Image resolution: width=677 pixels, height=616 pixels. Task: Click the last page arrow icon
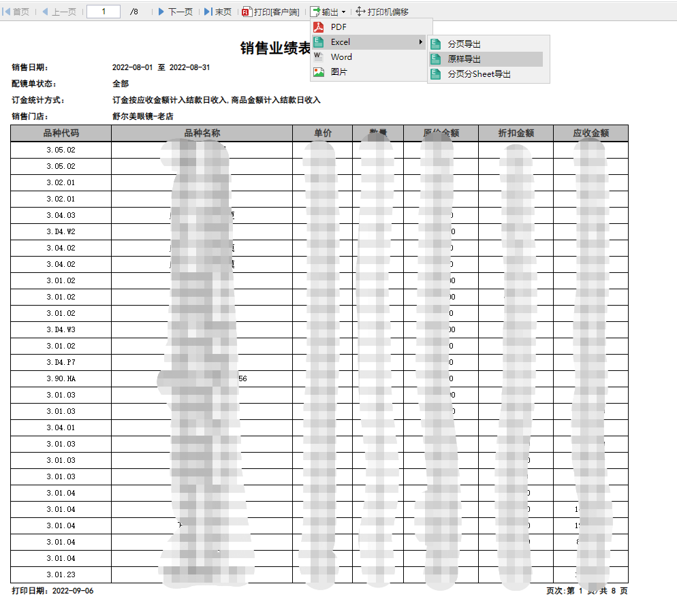click(x=208, y=12)
